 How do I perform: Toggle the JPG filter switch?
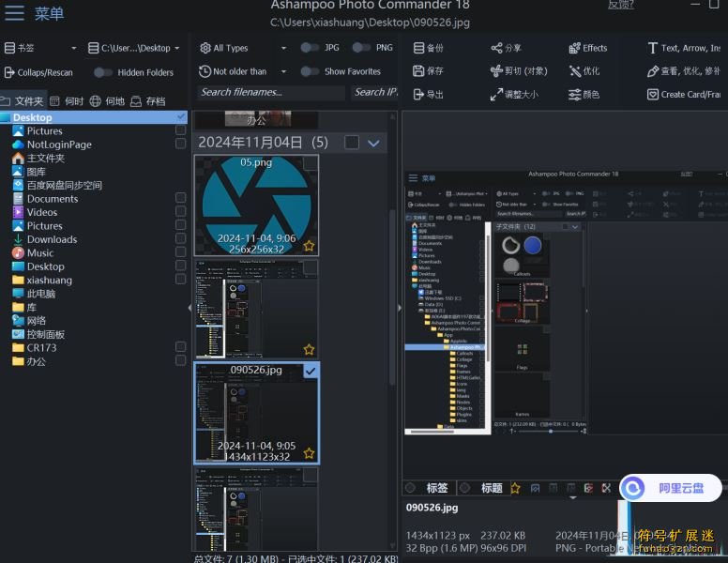coord(310,47)
